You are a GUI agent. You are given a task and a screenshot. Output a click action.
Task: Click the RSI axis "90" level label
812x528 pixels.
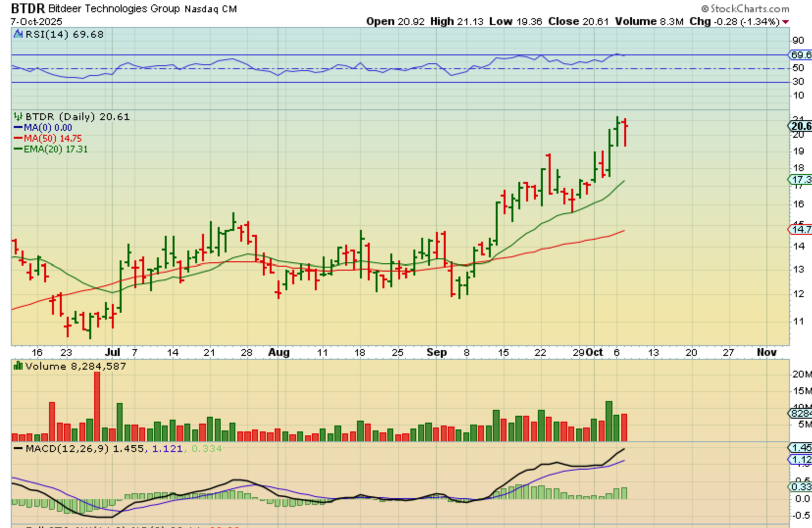pyautogui.click(x=798, y=41)
